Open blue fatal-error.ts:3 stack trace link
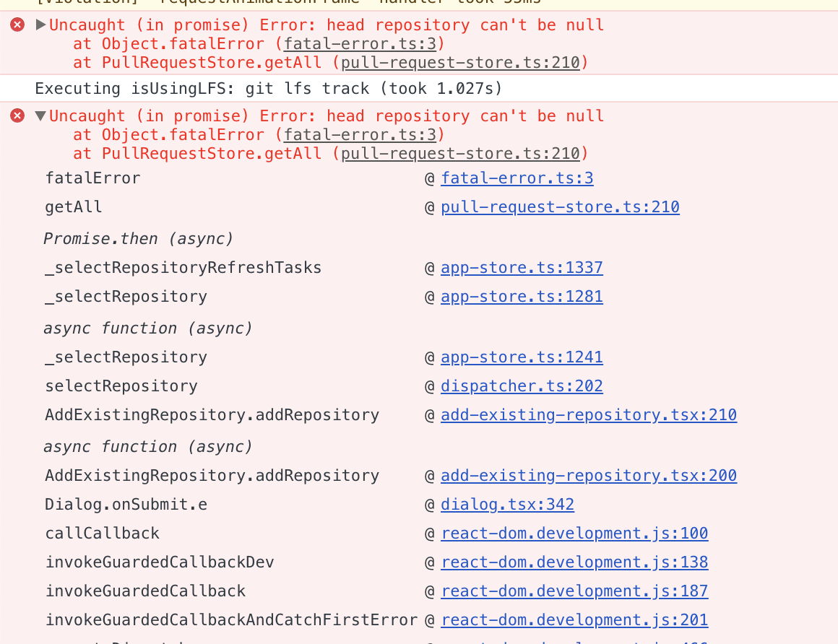Image resolution: width=838 pixels, height=644 pixels. [517, 178]
